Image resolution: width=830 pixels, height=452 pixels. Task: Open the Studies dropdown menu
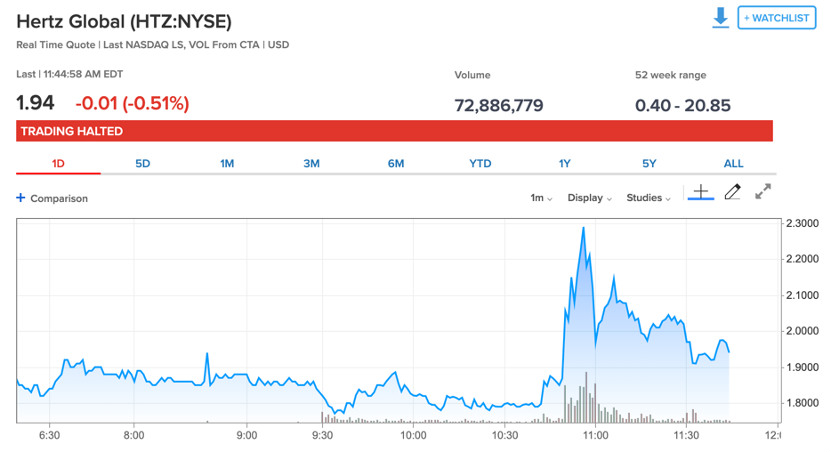[648, 198]
